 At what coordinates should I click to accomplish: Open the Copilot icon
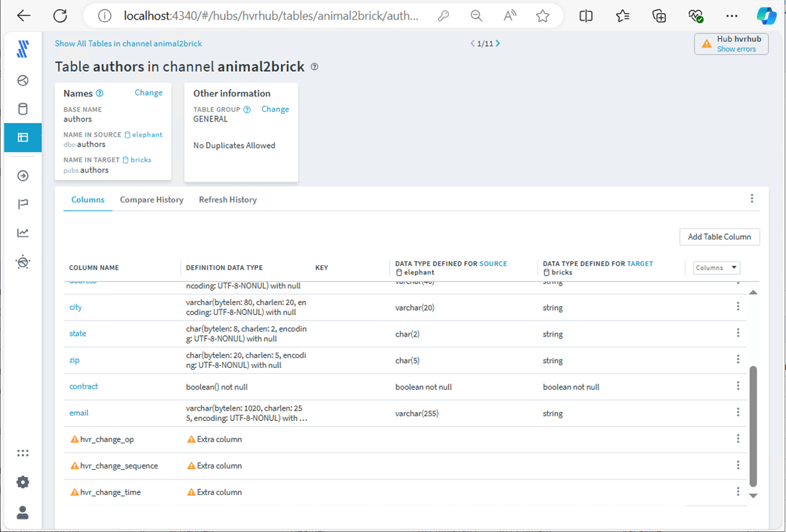point(766,16)
